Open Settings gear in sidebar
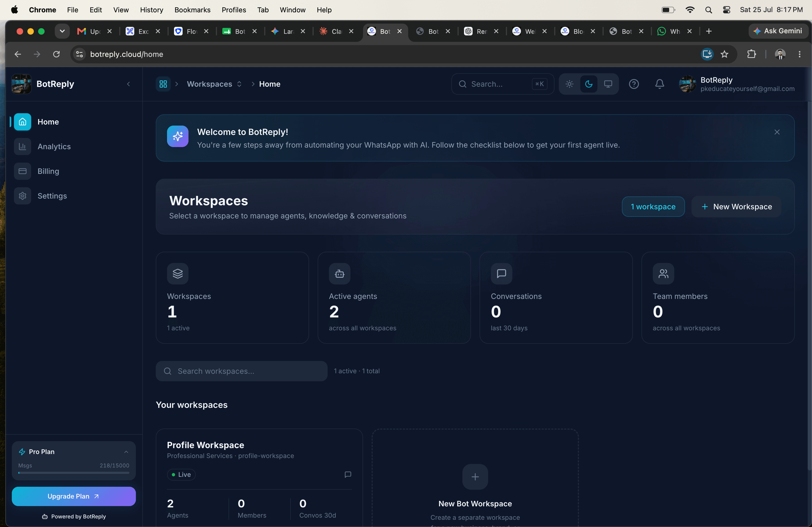Viewport: 812px width, 527px height. click(x=23, y=196)
